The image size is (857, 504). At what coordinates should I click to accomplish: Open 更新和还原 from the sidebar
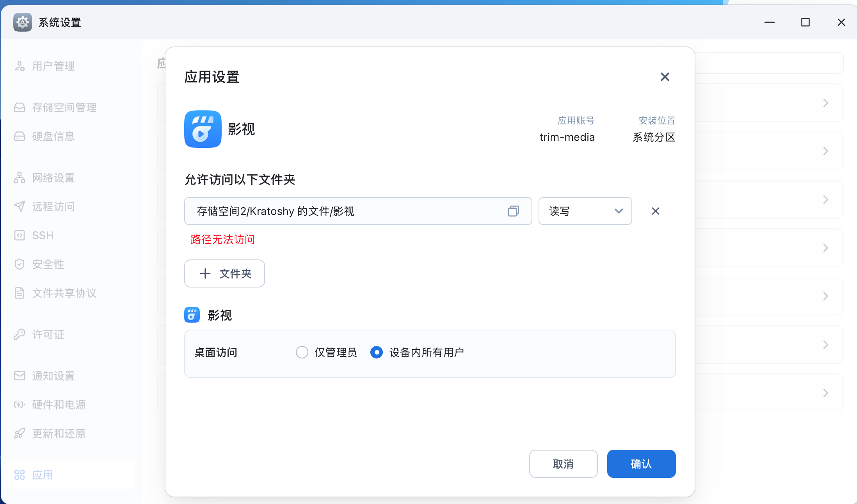pyautogui.click(x=59, y=434)
